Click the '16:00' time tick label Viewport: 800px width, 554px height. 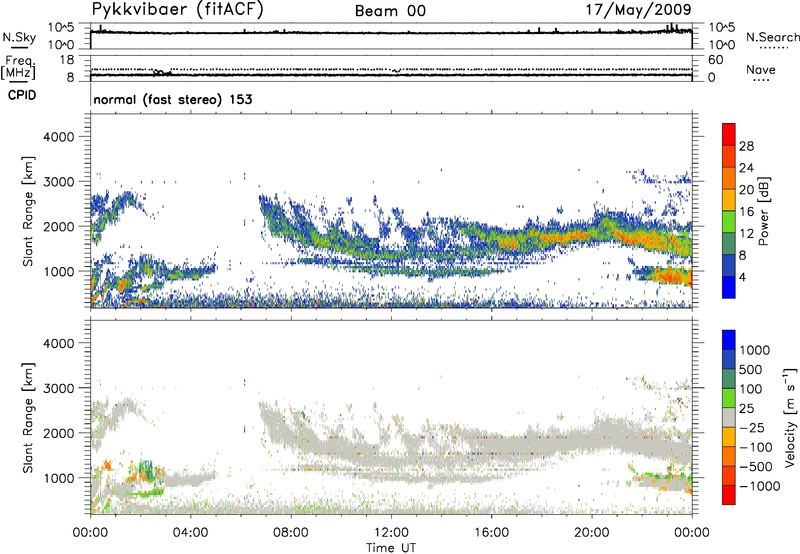[491, 533]
